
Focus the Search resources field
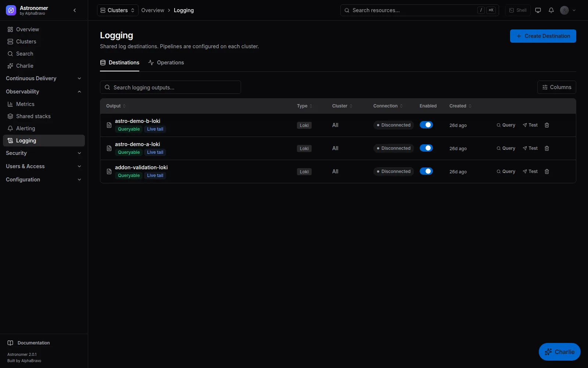[x=420, y=10]
